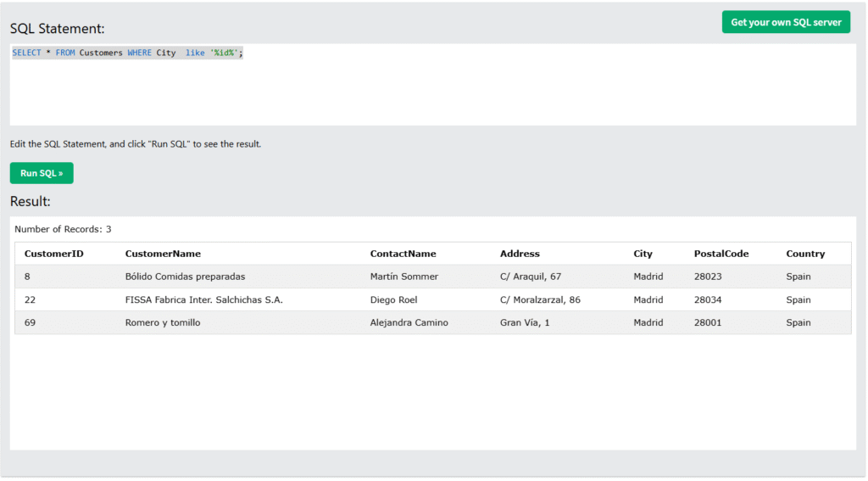This screenshot has width=868, height=481.
Task: Click contact name Martín Sommer
Action: (x=403, y=277)
